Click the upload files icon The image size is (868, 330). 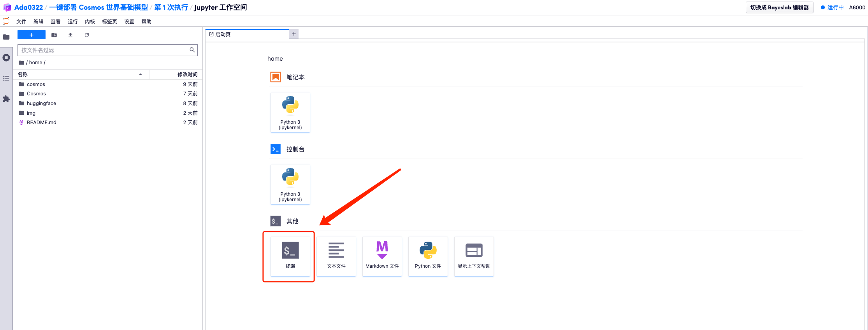[70, 35]
